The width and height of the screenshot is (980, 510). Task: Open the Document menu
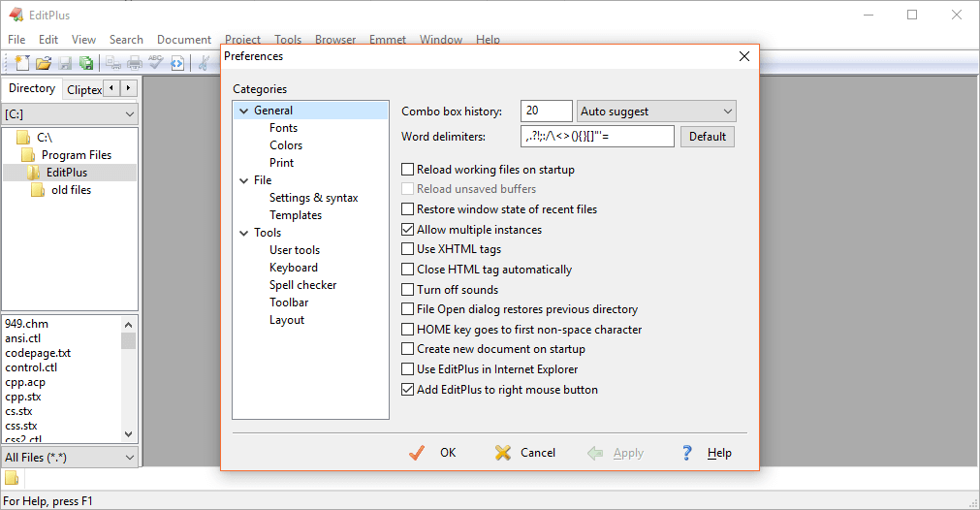[x=184, y=40]
